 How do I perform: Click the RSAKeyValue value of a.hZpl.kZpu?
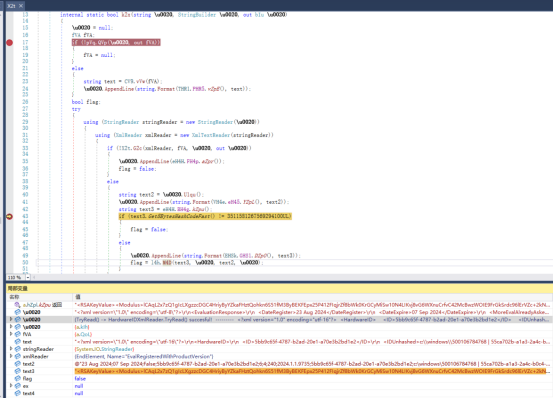(312, 305)
